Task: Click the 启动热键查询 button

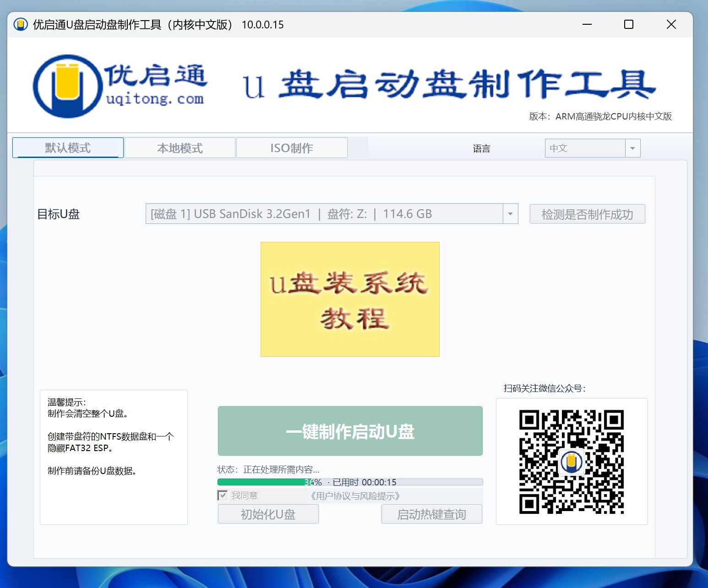Action: point(431,514)
